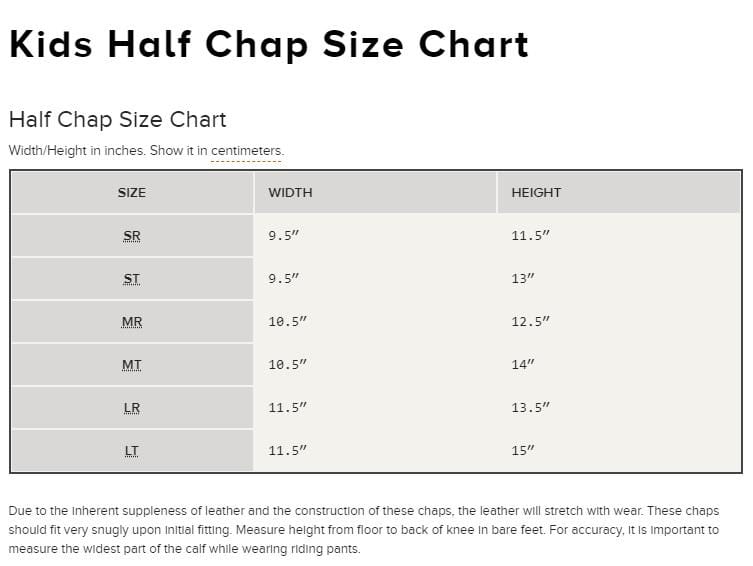Click the "Kids Half Chap Size Chart" title
753x566 pixels.
click(268, 45)
